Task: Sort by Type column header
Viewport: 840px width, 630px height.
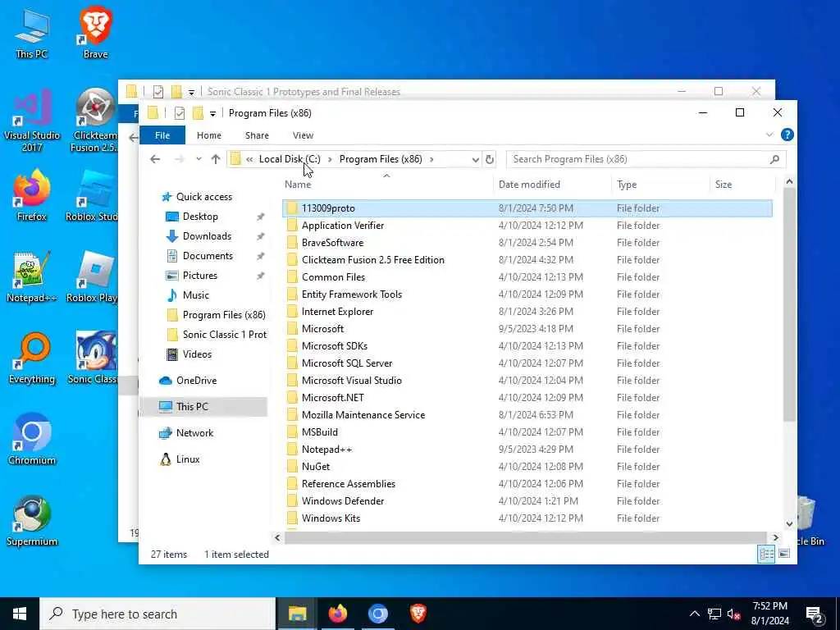Action: tap(660, 185)
